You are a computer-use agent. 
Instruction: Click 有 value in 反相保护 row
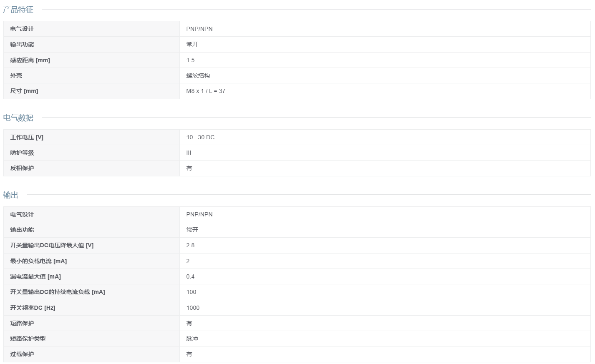point(189,168)
